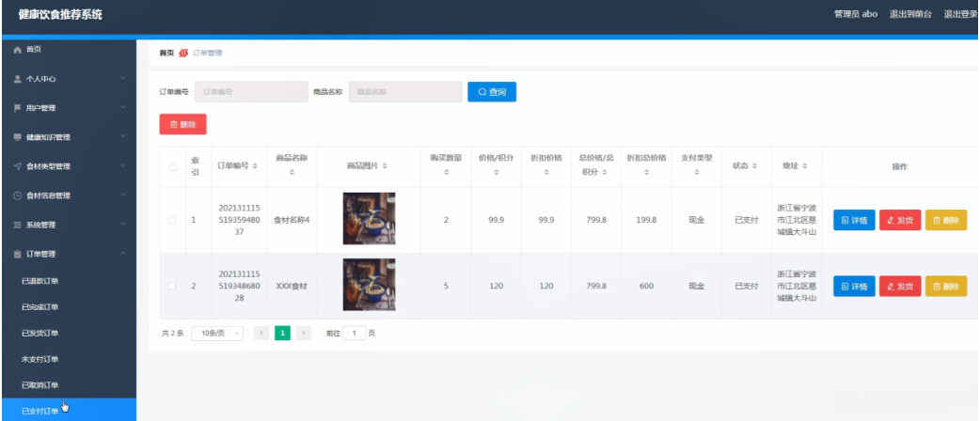
Task: Expand the 个人中心 menu chevron
Action: [x=123, y=78]
